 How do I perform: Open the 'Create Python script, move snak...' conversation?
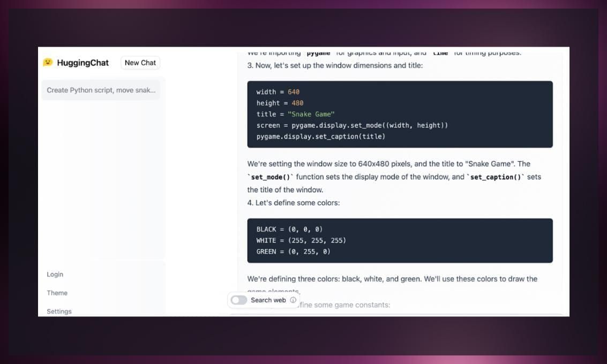pos(101,90)
